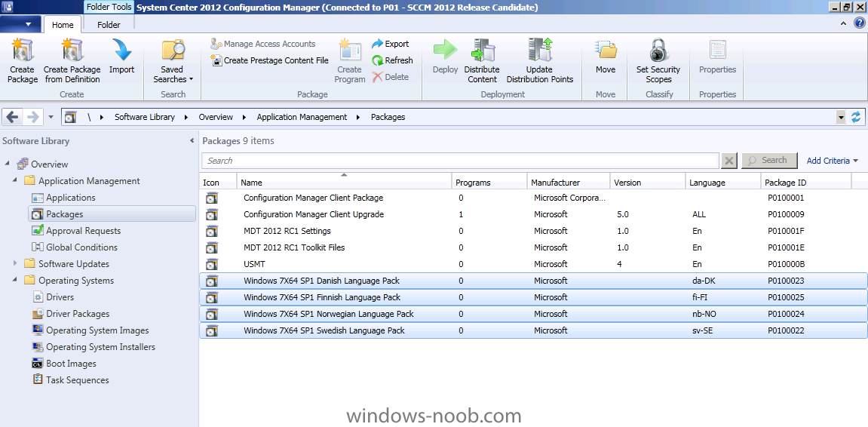The height and width of the screenshot is (427, 868).
Task: Sort by the Language column header
Action: pyautogui.click(x=723, y=183)
